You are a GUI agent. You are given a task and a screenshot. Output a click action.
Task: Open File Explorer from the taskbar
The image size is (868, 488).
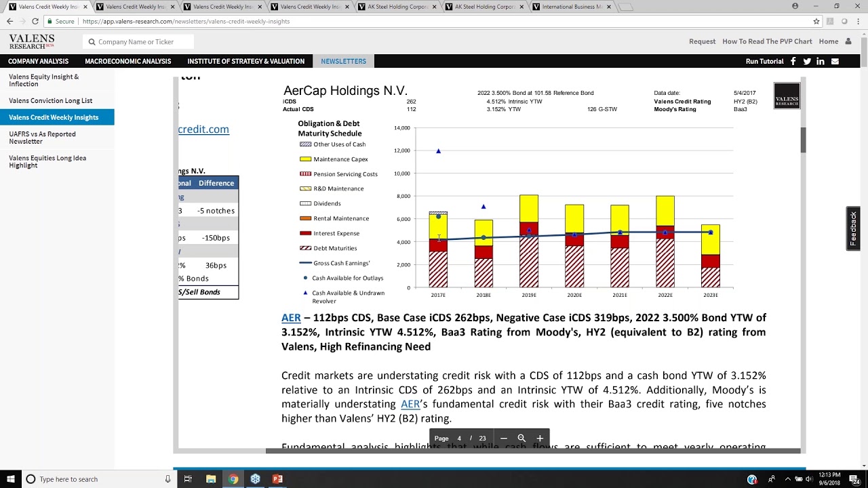tap(211, 479)
